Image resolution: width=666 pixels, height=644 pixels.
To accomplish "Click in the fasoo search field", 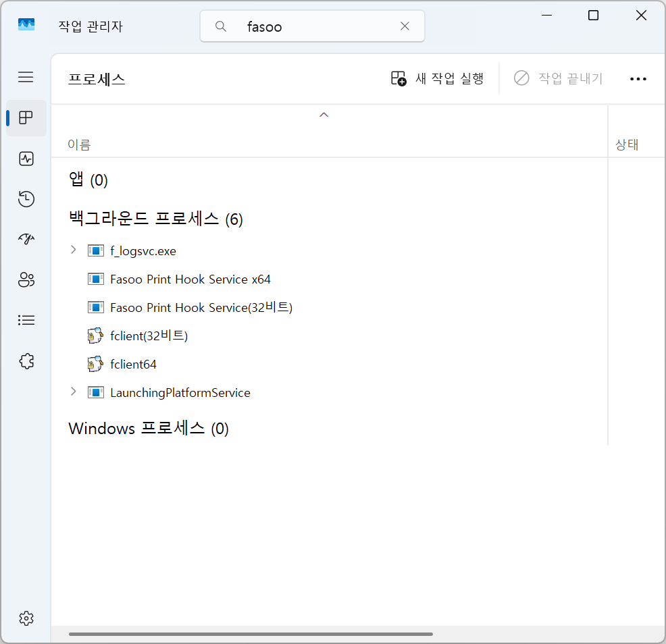I will pyautogui.click(x=312, y=26).
